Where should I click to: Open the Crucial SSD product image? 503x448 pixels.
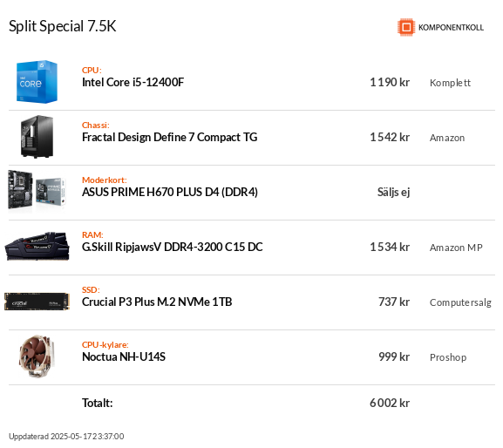37,302
